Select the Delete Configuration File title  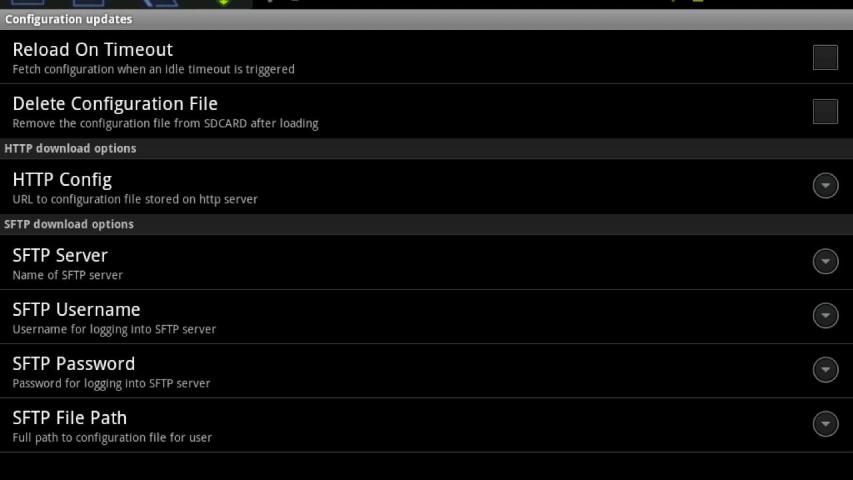[x=115, y=104]
